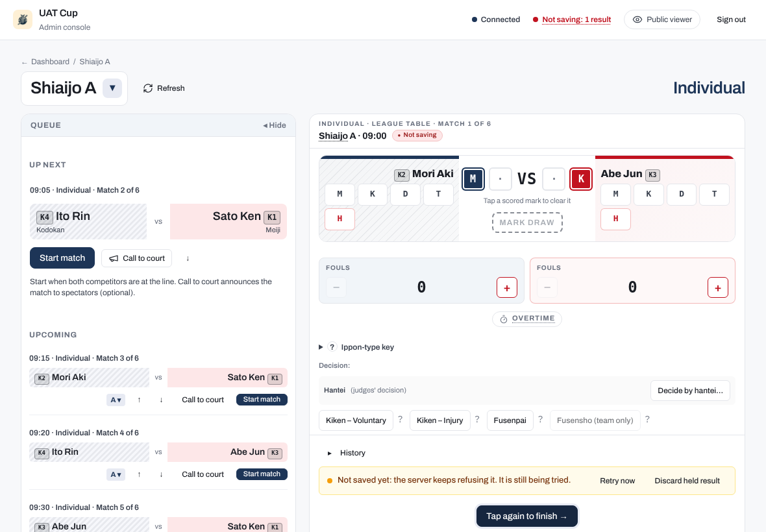Call Match 3 to court
The width and height of the screenshot is (766, 532).
[203, 400]
